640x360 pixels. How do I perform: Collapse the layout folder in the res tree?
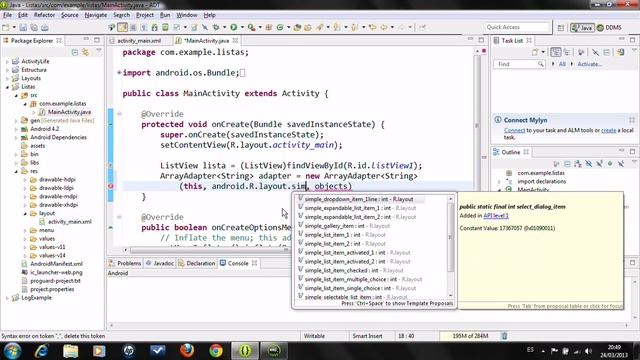click(x=25, y=213)
